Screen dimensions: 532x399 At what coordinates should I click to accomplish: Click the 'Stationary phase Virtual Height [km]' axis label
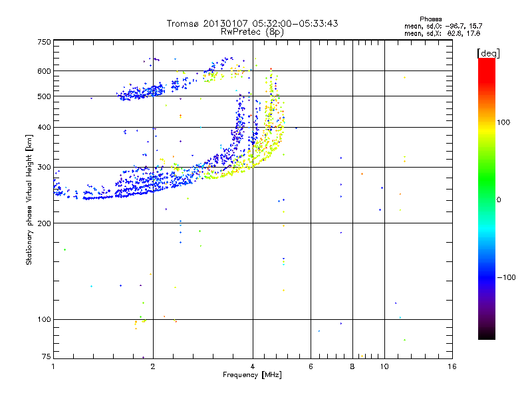click(x=29, y=200)
